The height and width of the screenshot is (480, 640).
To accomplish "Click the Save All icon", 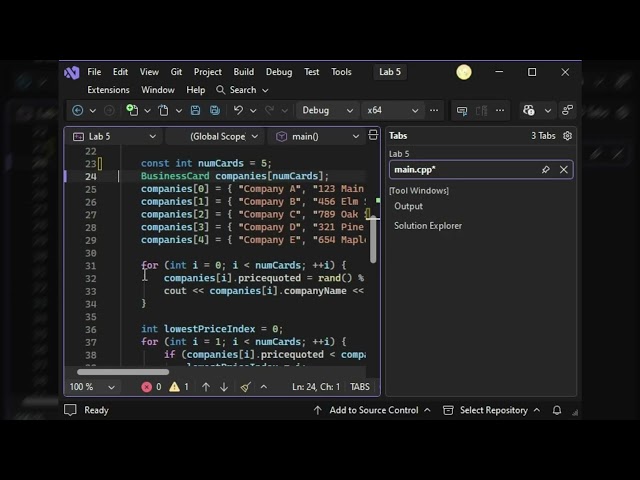I will click(x=215, y=110).
